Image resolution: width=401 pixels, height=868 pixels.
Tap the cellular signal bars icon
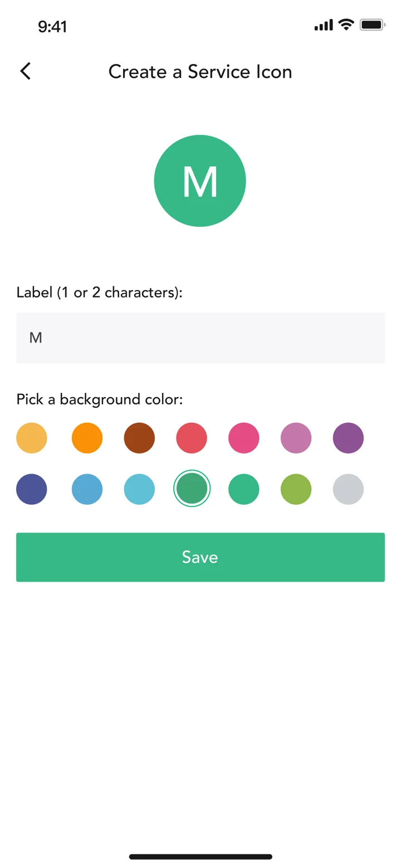click(x=324, y=25)
